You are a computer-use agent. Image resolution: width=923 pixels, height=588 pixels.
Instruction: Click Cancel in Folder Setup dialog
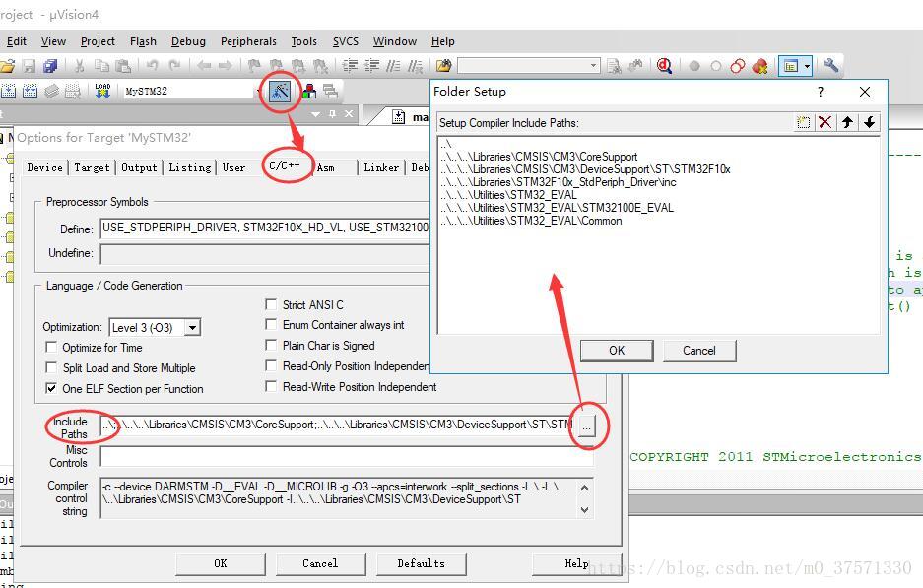699,351
